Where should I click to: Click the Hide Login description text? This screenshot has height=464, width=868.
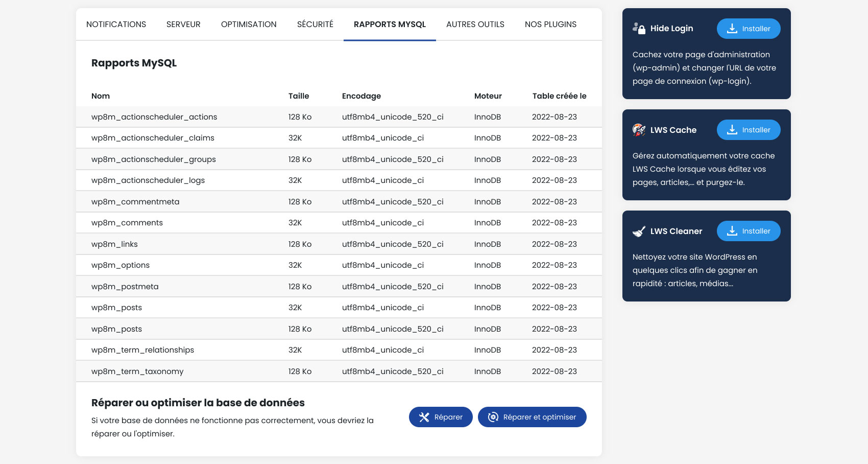[x=704, y=68]
